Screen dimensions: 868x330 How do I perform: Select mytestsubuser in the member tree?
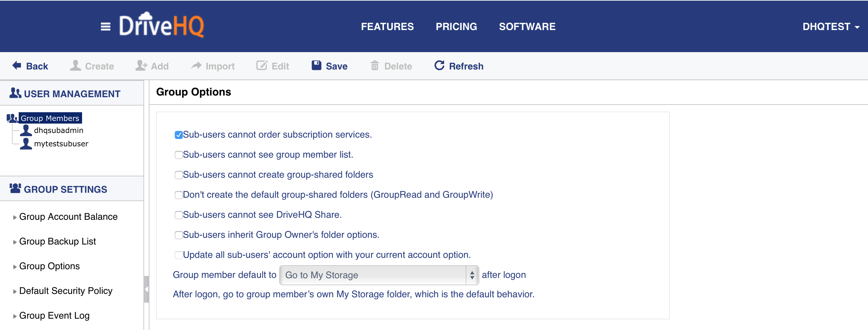[x=61, y=144]
